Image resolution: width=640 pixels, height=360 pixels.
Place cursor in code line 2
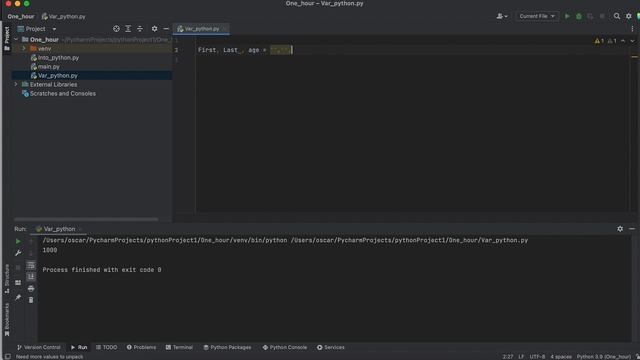pyautogui.click(x=412, y=50)
